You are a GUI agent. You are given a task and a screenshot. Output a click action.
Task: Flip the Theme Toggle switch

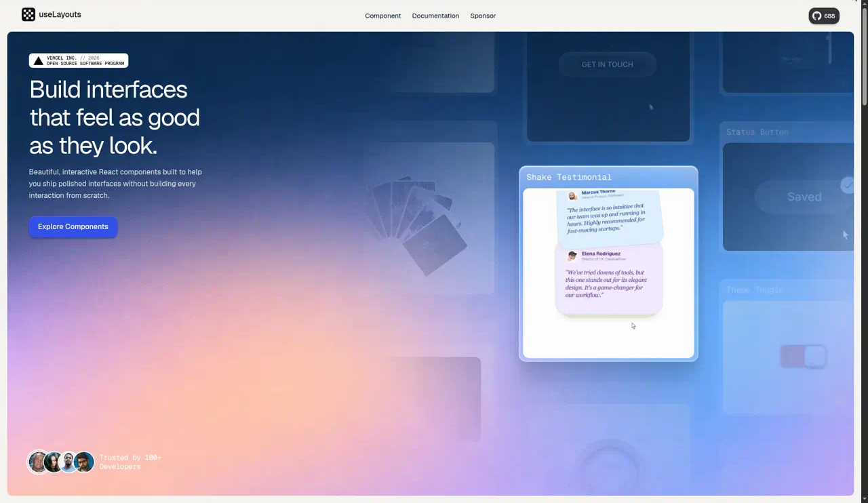804,356
